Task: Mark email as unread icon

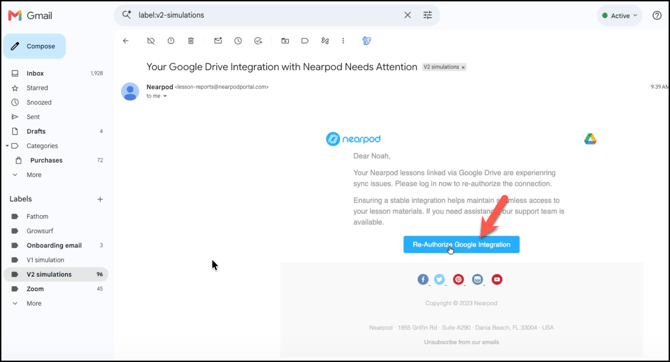Action: click(x=218, y=41)
